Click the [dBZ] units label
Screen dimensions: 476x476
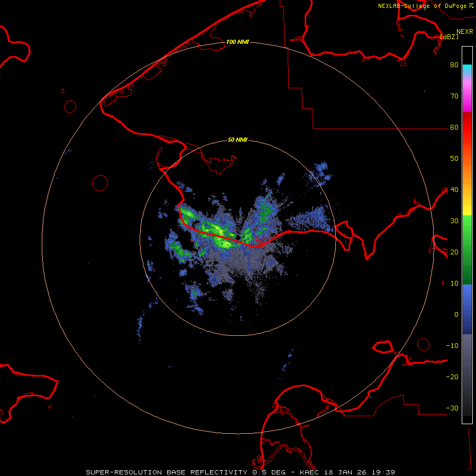point(449,36)
